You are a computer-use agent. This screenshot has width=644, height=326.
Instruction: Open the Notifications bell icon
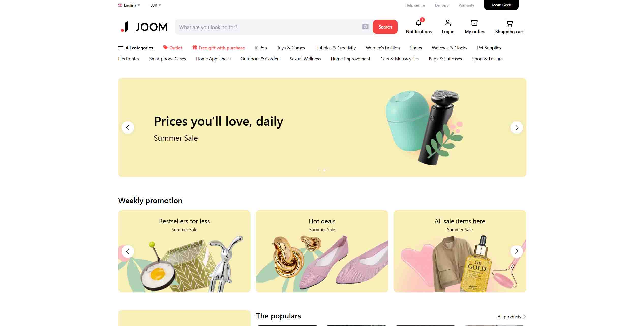click(x=418, y=23)
